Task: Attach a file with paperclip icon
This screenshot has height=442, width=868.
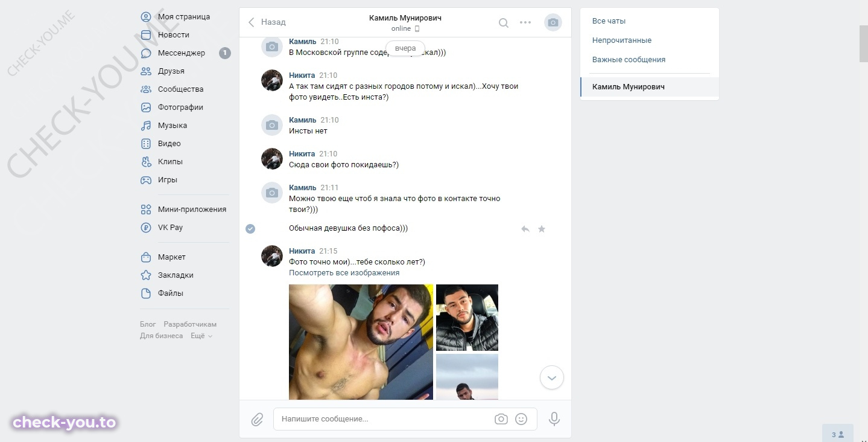Action: click(258, 419)
